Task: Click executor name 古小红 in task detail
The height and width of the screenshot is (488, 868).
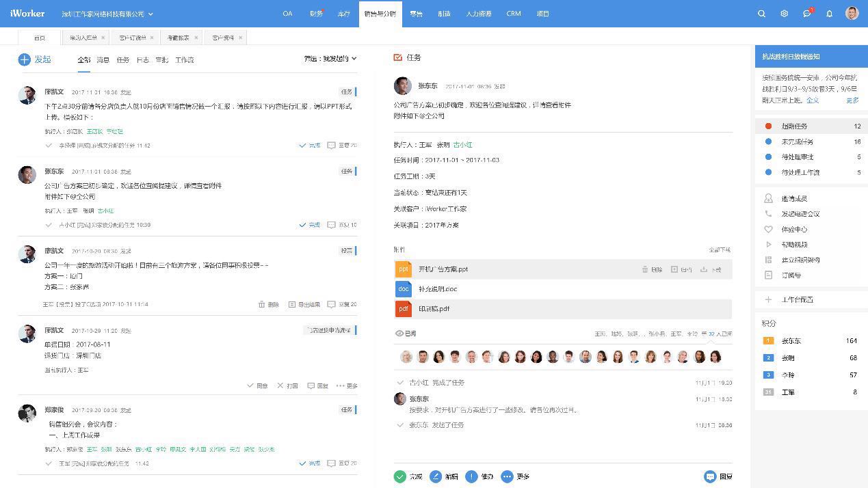Action: coord(463,145)
